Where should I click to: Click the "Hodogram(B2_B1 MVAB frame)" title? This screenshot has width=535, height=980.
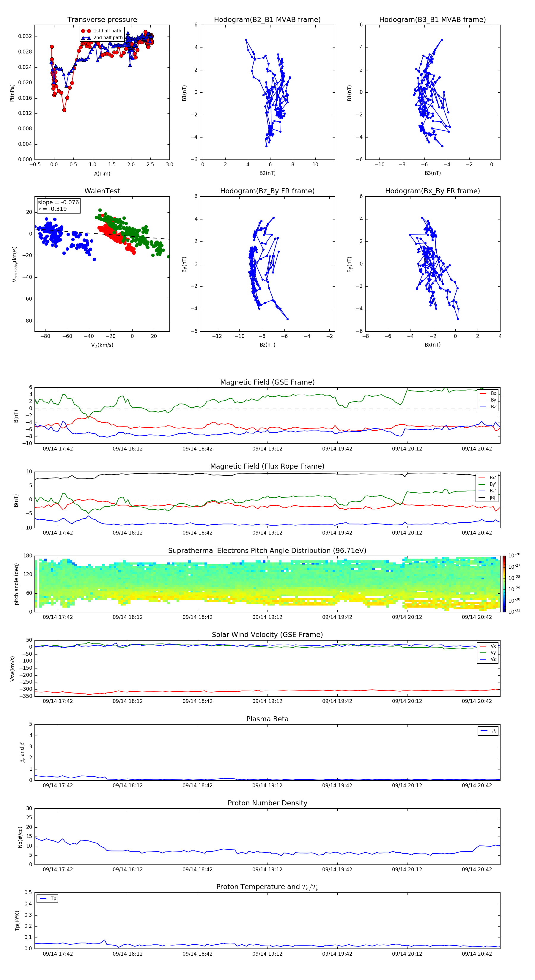point(267,20)
